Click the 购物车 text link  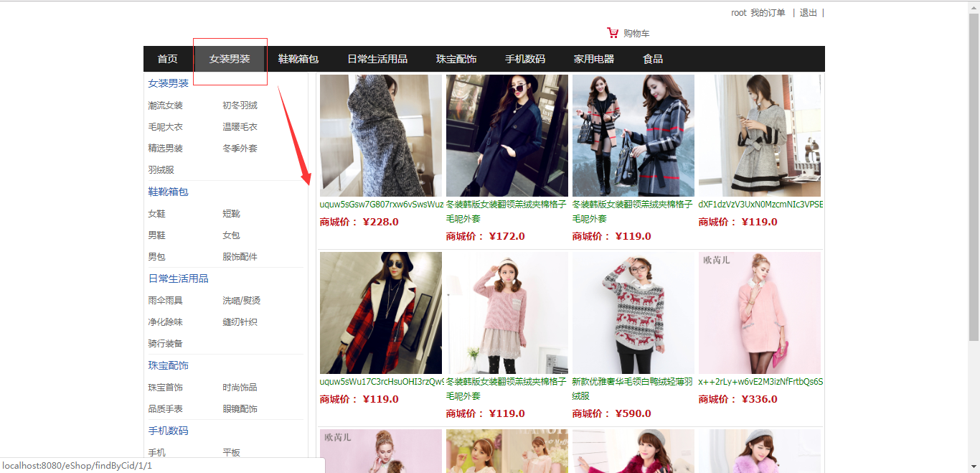click(636, 34)
